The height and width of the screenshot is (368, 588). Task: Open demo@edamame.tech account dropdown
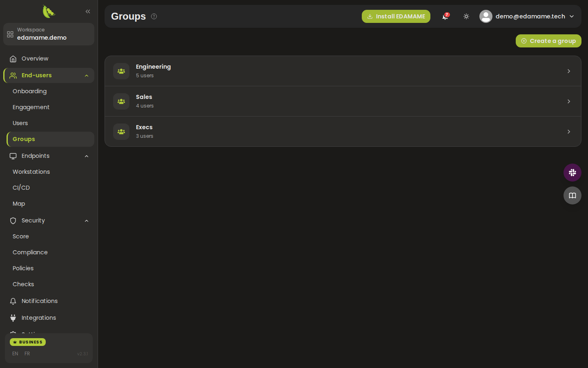[527, 16]
